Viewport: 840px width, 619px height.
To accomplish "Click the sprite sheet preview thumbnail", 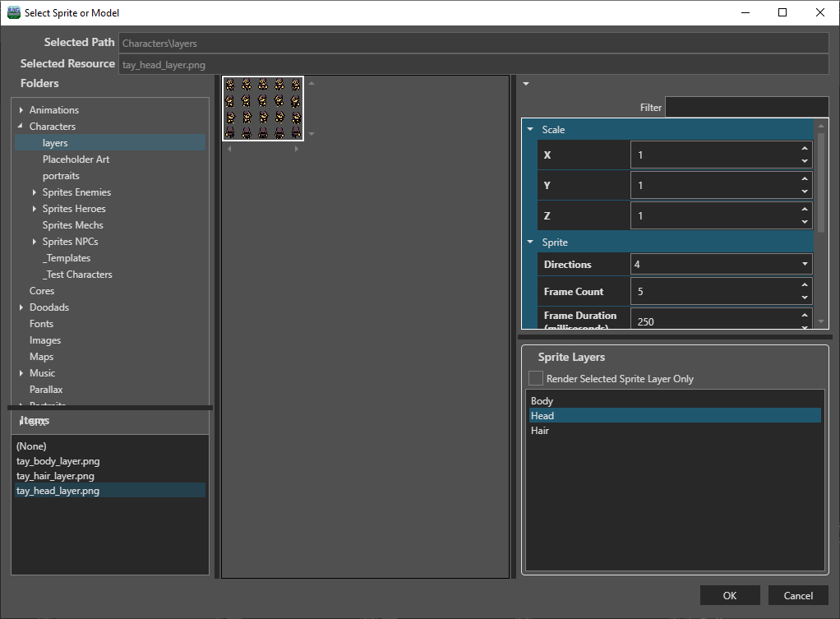I will click(x=263, y=108).
